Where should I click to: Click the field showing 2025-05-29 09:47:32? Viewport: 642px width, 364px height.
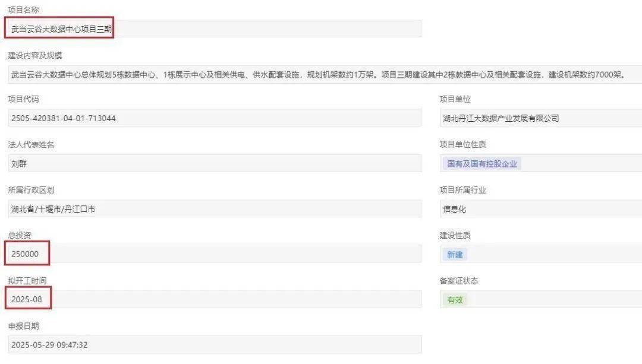(214, 345)
